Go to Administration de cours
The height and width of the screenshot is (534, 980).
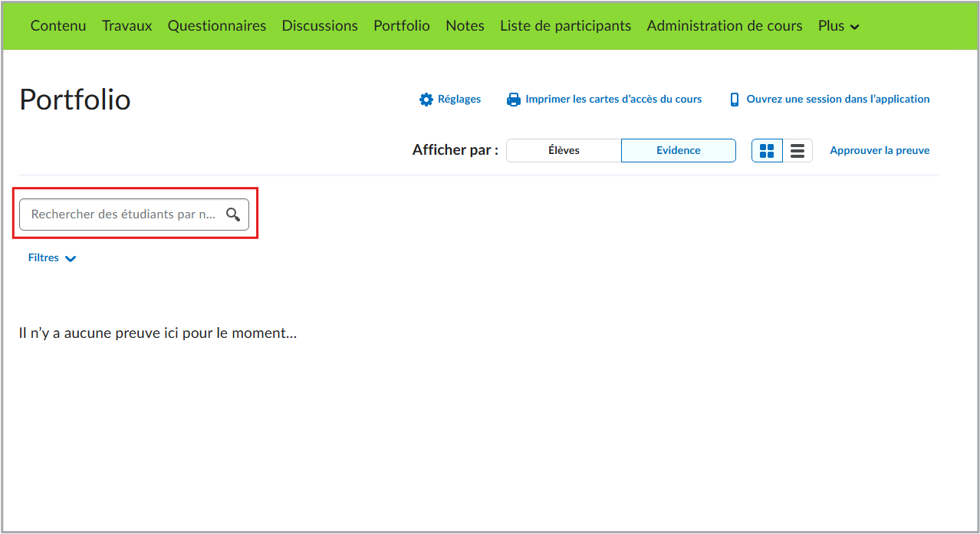[725, 26]
